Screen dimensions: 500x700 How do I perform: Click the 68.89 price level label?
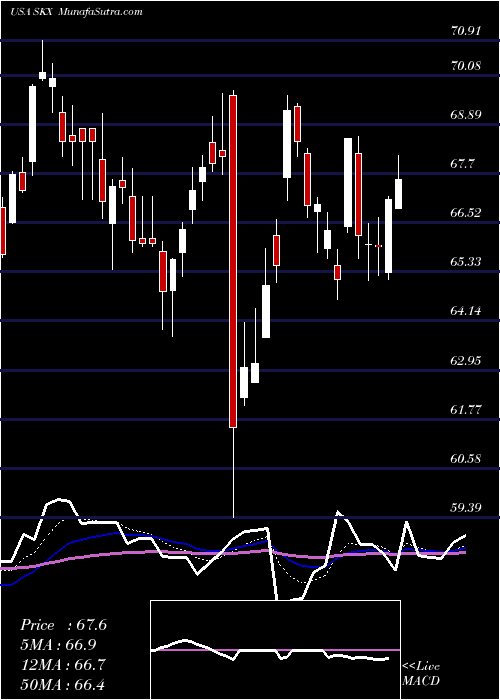(x=466, y=115)
